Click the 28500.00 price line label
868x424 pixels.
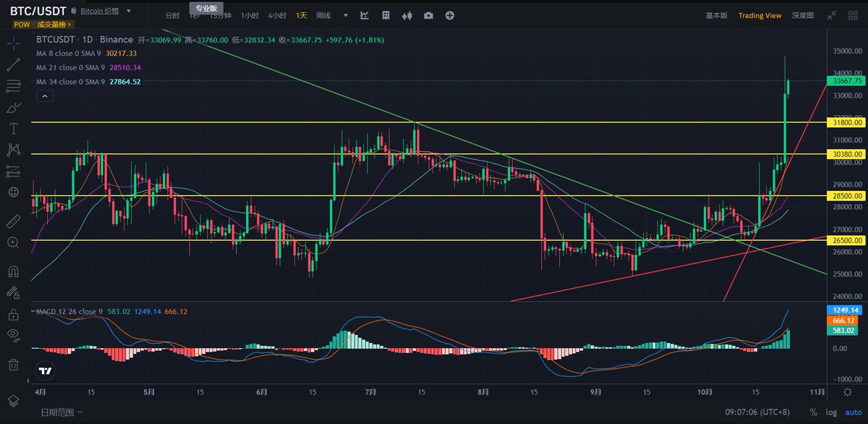tap(846, 196)
